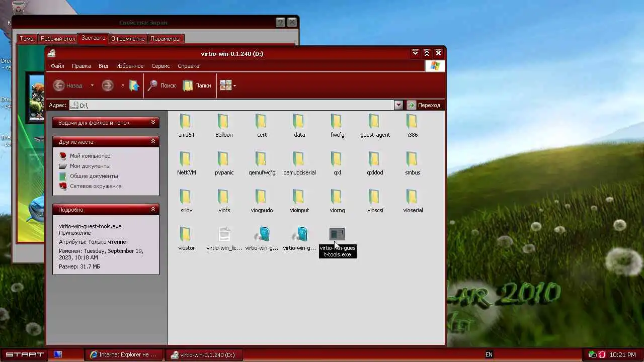Image resolution: width=644 pixels, height=362 pixels.
Task: Open the Сервис menu
Action: pyautogui.click(x=160, y=66)
